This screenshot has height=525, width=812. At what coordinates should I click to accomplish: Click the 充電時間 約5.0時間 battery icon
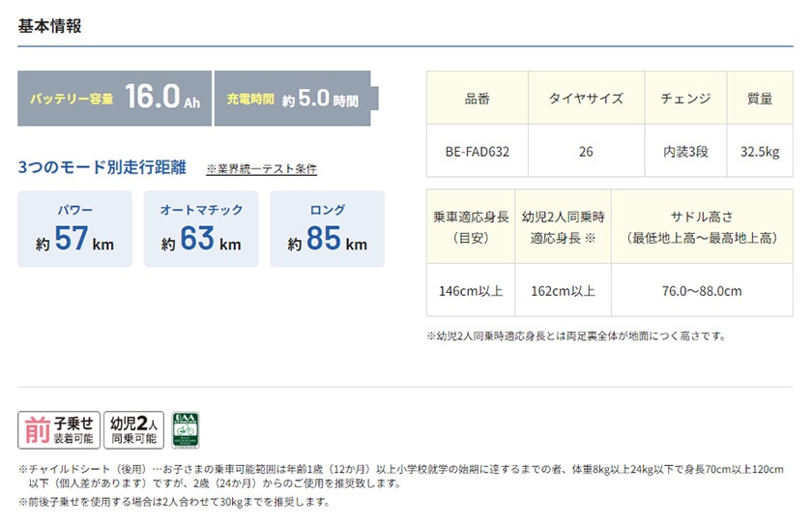(296, 99)
